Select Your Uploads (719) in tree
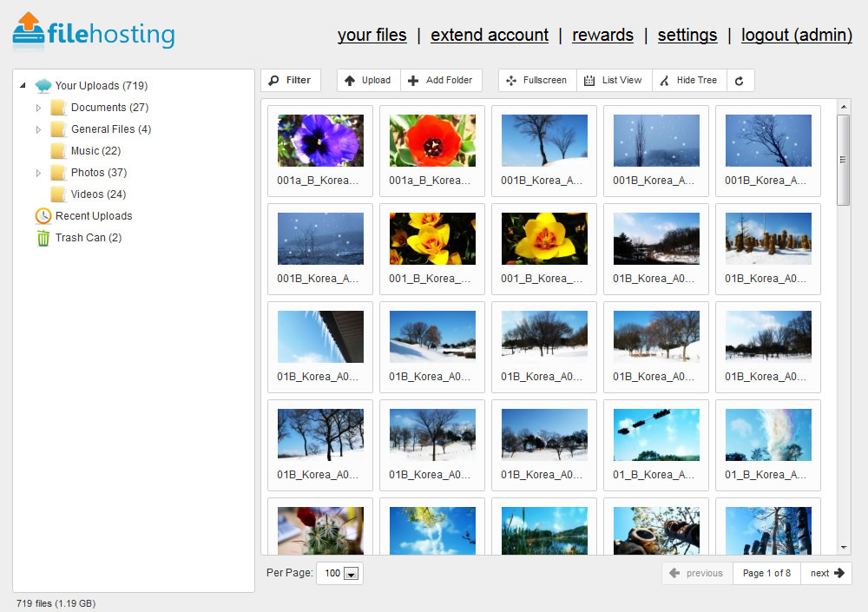Screen dimensions: 868x612 pos(102,86)
